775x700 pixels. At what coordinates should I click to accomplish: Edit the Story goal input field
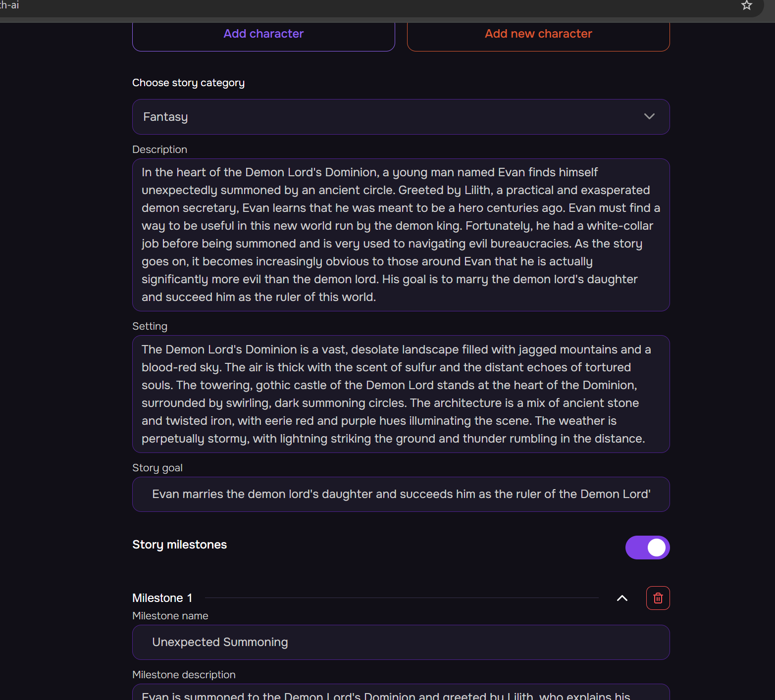400,494
